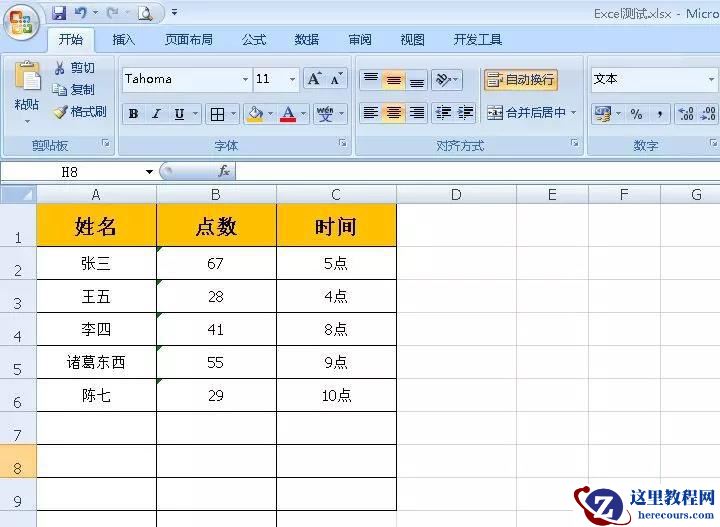Increase the cell indent

pos(465,113)
